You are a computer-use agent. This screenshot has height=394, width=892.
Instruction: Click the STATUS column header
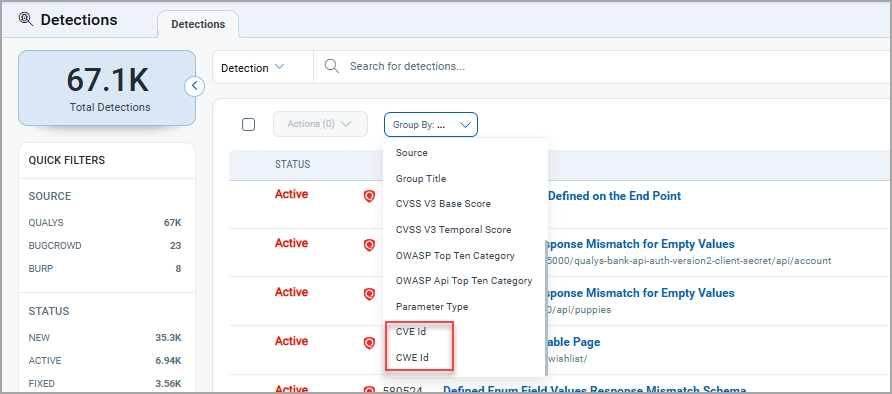click(x=292, y=164)
